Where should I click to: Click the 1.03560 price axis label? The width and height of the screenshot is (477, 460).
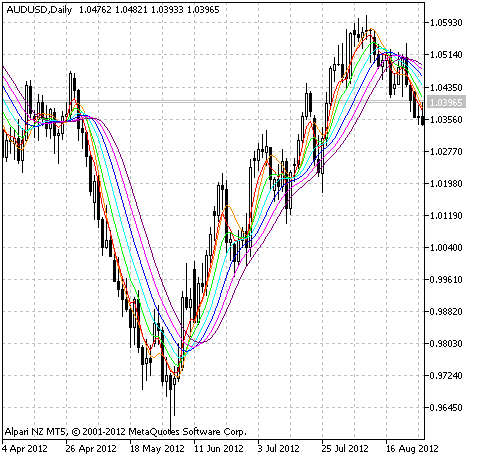(446, 119)
